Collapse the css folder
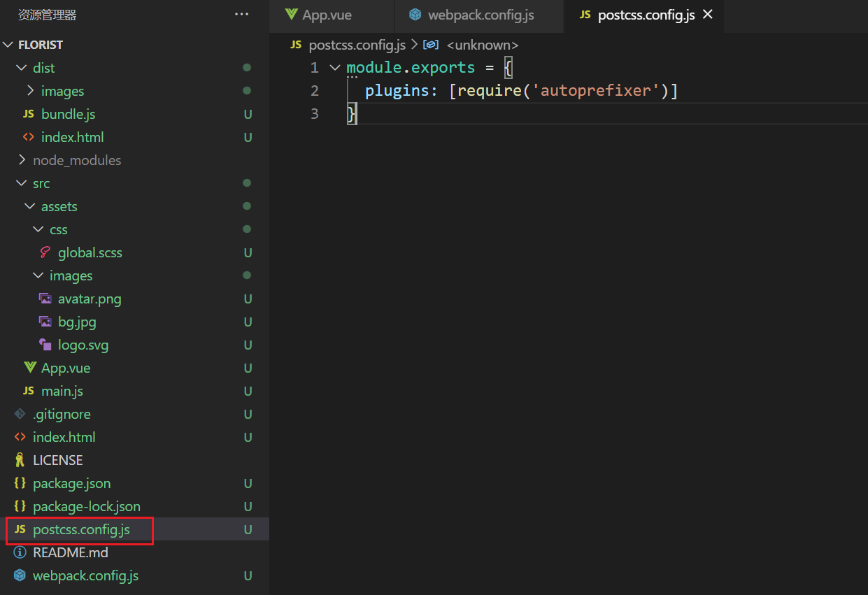 tap(38, 229)
